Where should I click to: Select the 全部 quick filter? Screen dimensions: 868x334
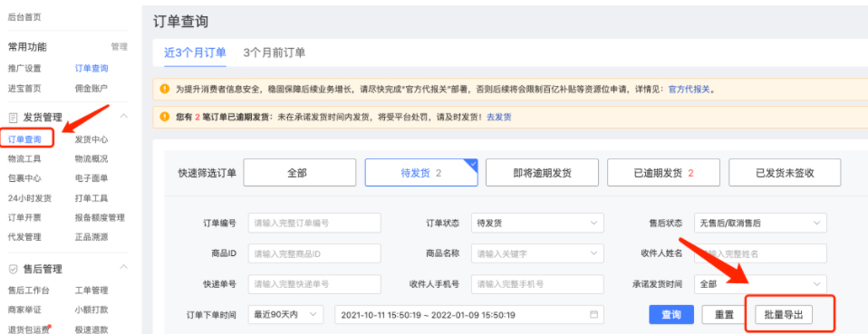click(300, 173)
